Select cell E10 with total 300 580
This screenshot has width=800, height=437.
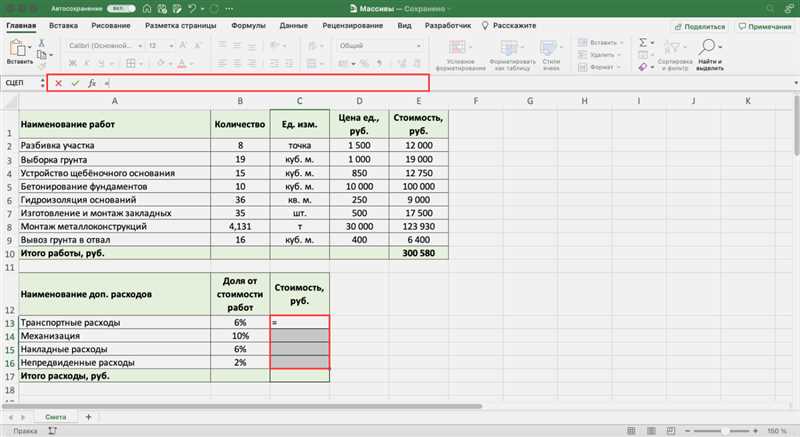[419, 253]
